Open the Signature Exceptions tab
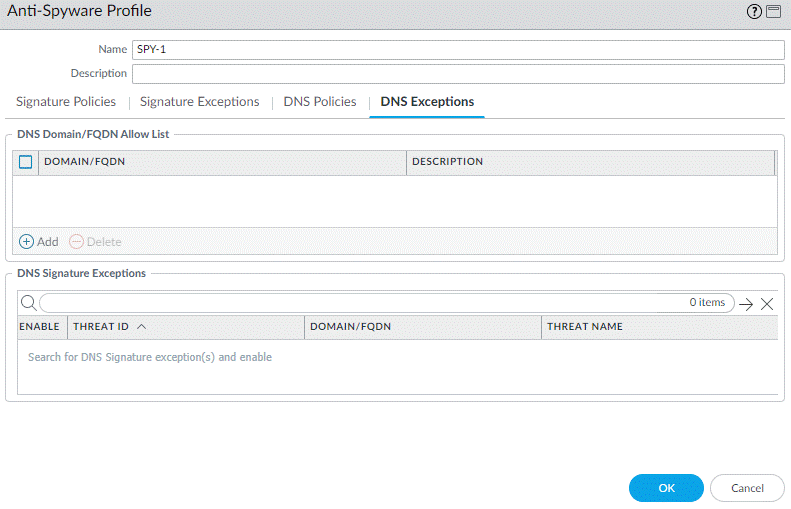Viewport: 791px width, 509px height. tap(199, 102)
